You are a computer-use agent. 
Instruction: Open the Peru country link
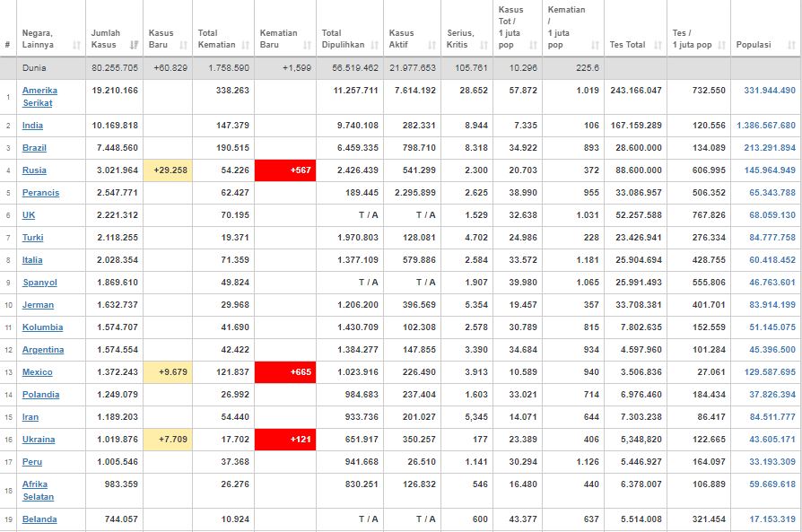[32, 462]
